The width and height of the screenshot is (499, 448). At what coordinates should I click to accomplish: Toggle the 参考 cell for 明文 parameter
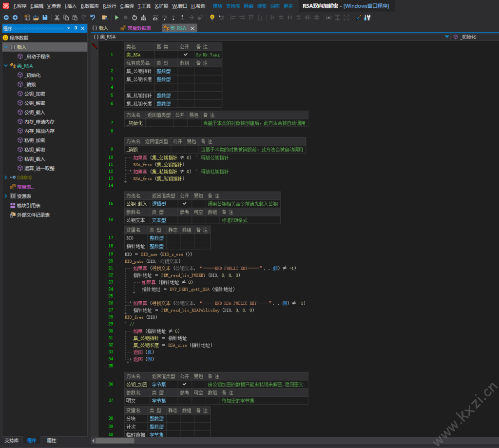coord(185,400)
